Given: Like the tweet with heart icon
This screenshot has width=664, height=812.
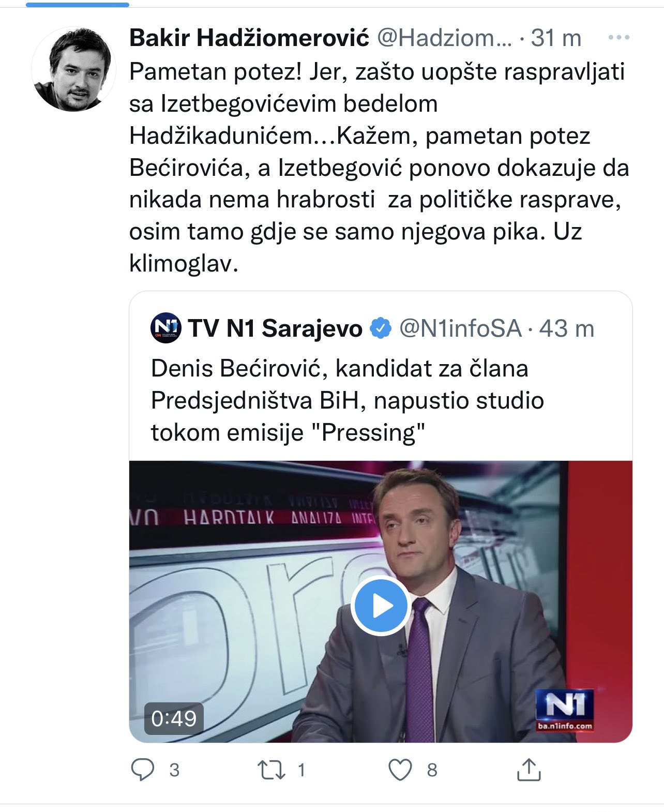Looking at the screenshot, I should tap(400, 770).
